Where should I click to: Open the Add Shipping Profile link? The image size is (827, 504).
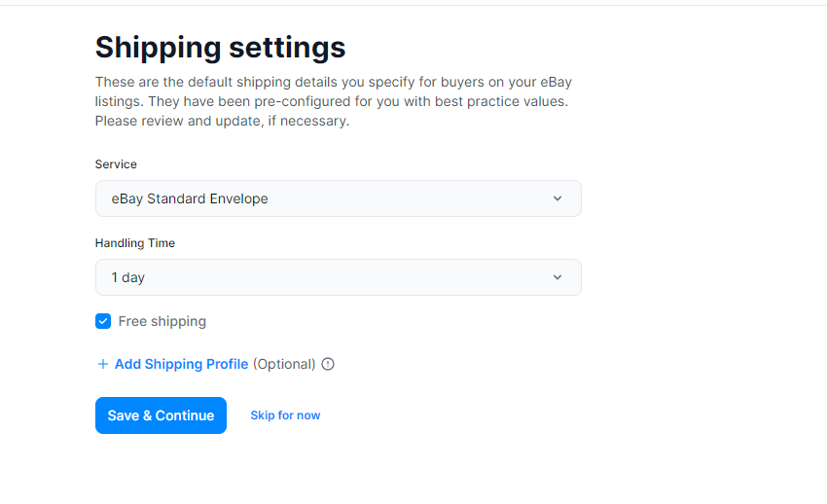pos(181,364)
